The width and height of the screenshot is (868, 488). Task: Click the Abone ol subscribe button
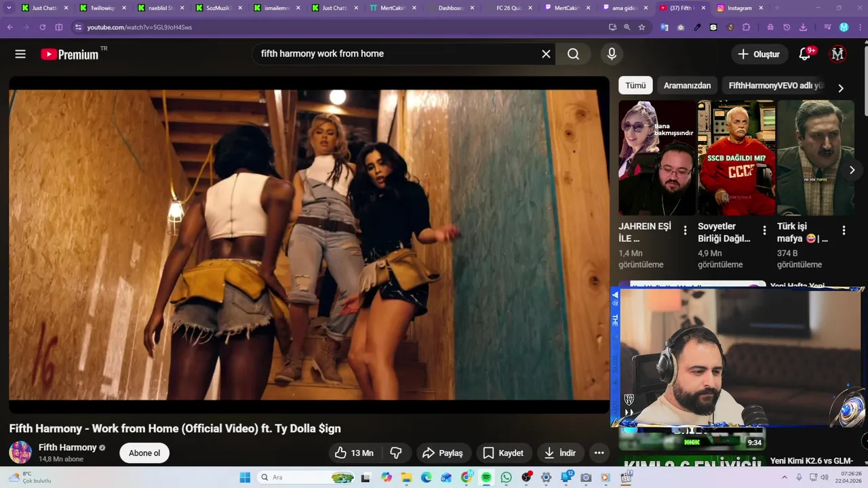point(144,453)
